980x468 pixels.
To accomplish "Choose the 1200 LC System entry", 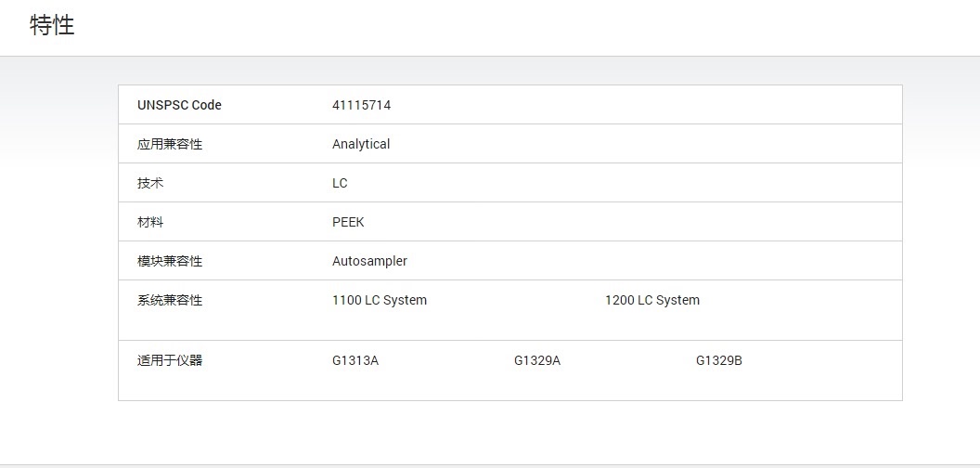I will click(x=652, y=300).
